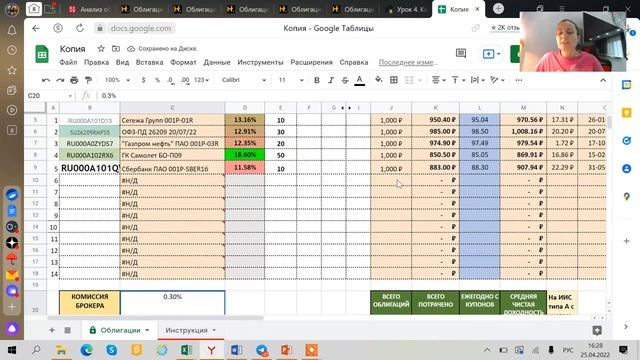Open a new browser tab with plus

[498, 9]
